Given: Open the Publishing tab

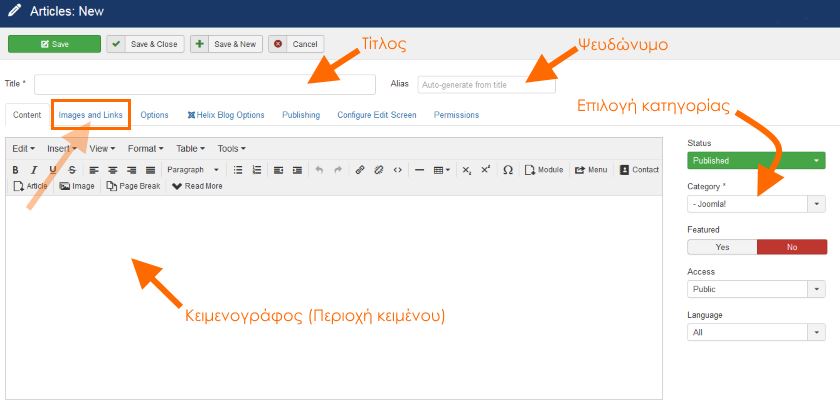Looking at the screenshot, I should (x=301, y=115).
